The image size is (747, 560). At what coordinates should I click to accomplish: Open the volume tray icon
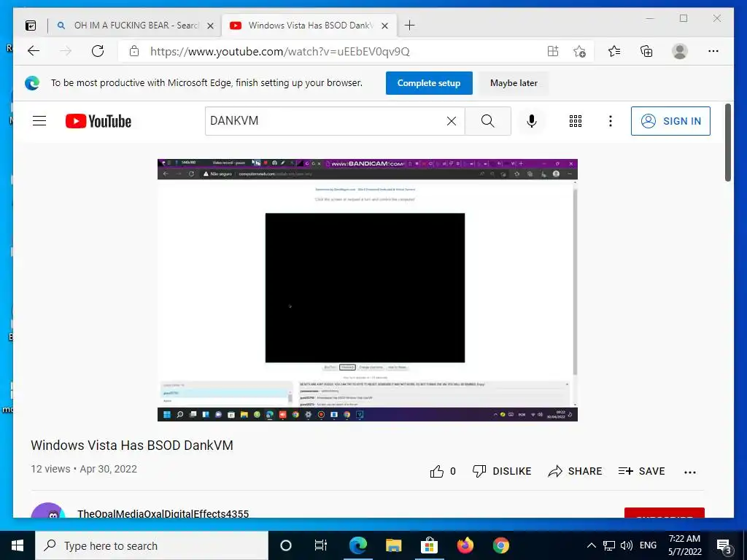coord(627,545)
